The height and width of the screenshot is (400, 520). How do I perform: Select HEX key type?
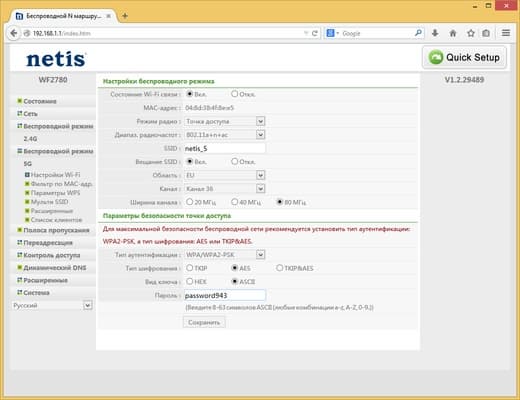point(190,281)
